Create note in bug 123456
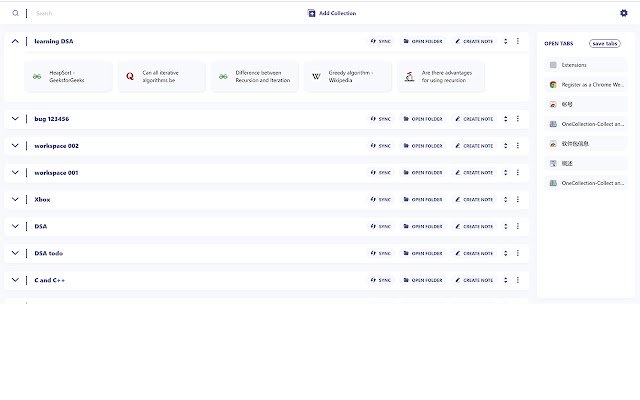Viewport: 640px width, 400px height. [x=474, y=119]
